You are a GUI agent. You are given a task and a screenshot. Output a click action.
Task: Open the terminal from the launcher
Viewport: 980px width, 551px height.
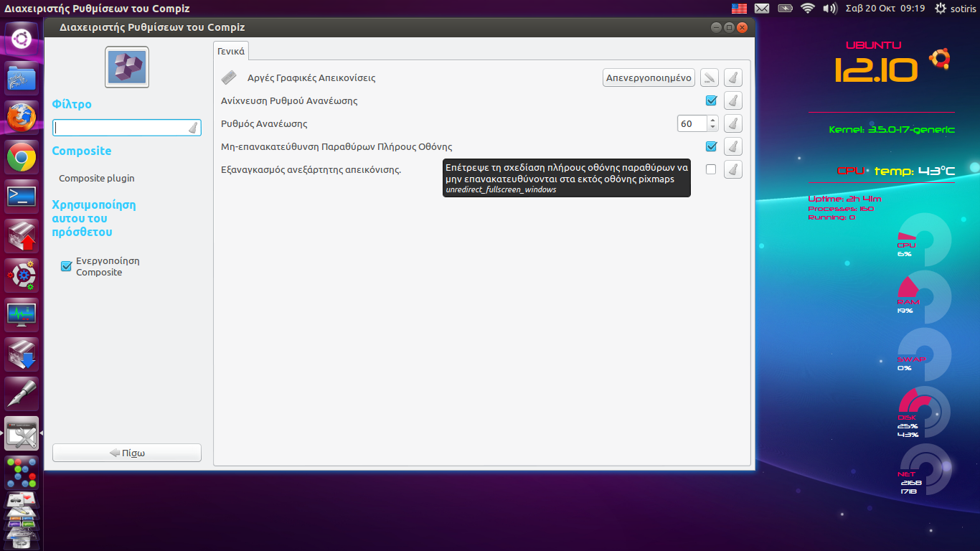(x=22, y=195)
